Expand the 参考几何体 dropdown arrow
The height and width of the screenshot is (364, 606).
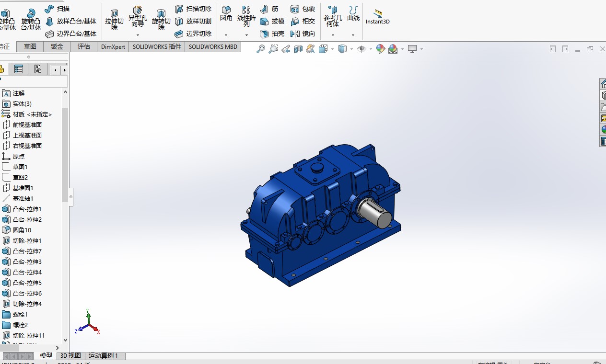pos(333,35)
